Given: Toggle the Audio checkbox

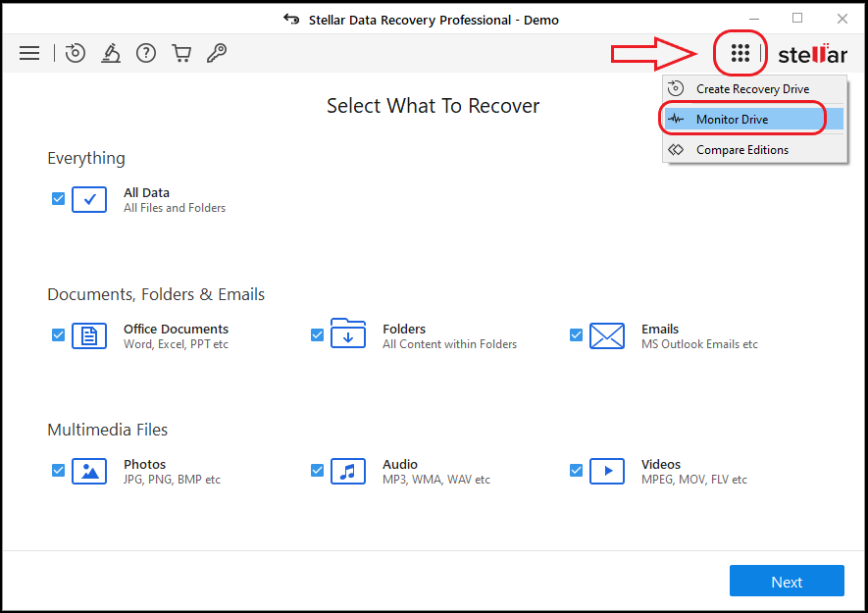Looking at the screenshot, I should (x=317, y=471).
